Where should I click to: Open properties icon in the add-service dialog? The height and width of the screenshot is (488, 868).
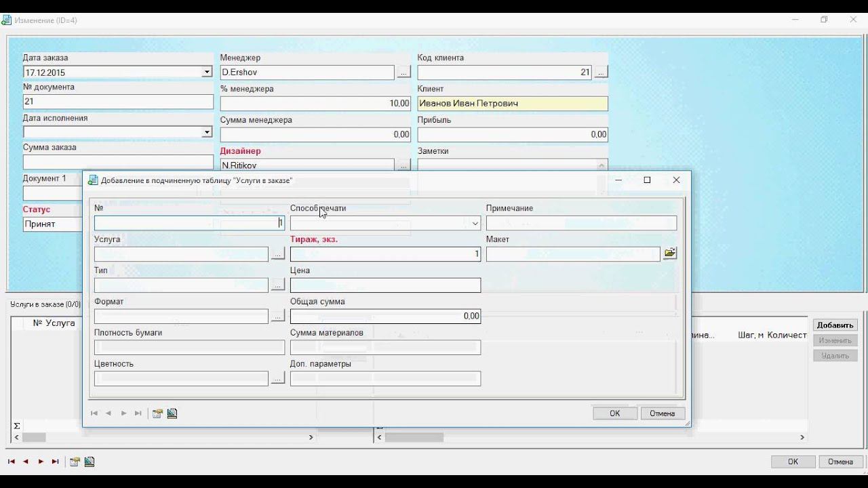pos(157,413)
